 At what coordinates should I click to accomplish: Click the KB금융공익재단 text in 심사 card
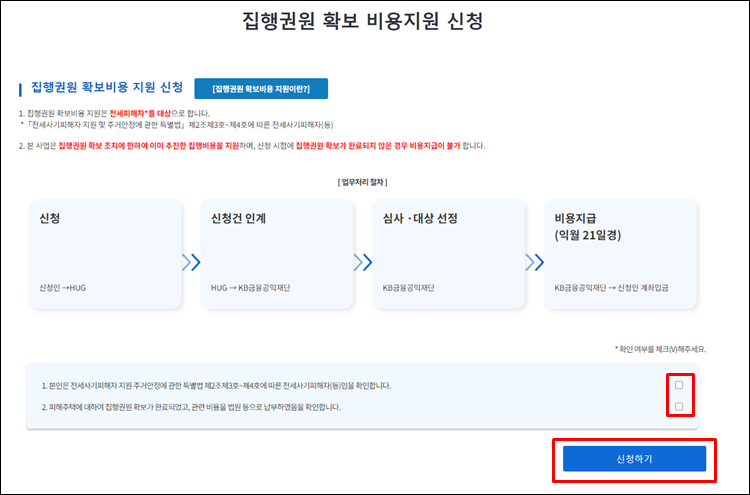click(408, 288)
